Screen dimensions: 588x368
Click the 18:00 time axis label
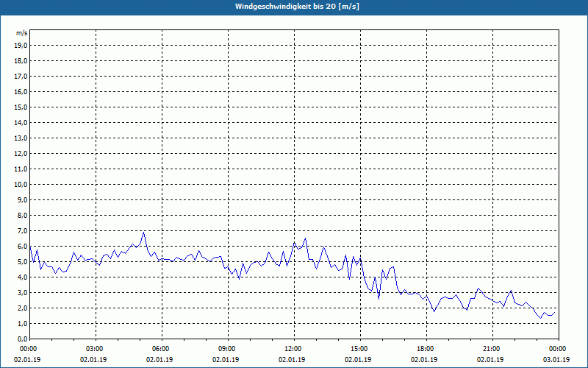coord(427,349)
